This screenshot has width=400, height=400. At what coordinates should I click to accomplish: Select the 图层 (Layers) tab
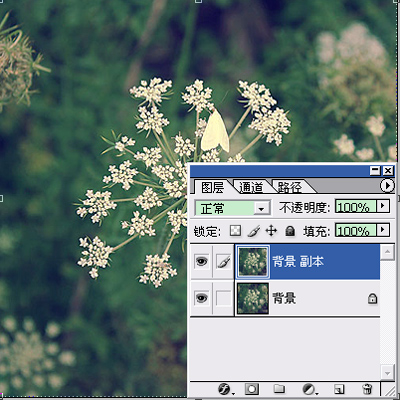[212, 187]
